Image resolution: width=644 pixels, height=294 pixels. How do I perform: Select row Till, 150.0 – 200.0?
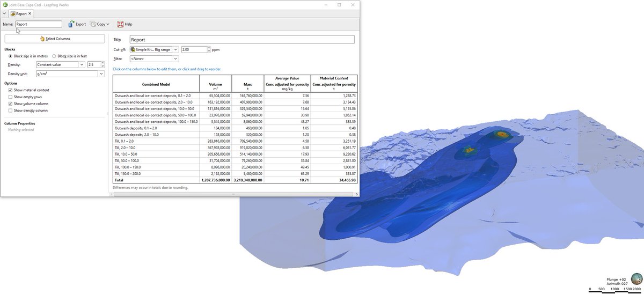pos(235,174)
